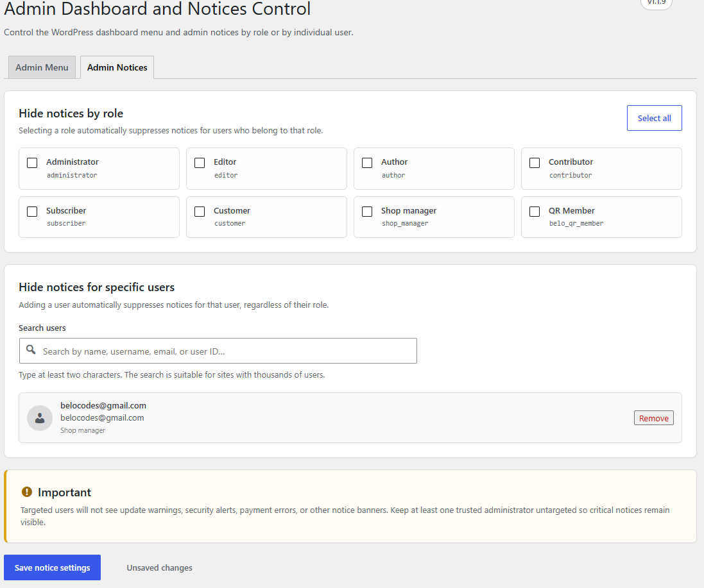Focus the Search users input field
The image size is (704, 588).
[218, 351]
